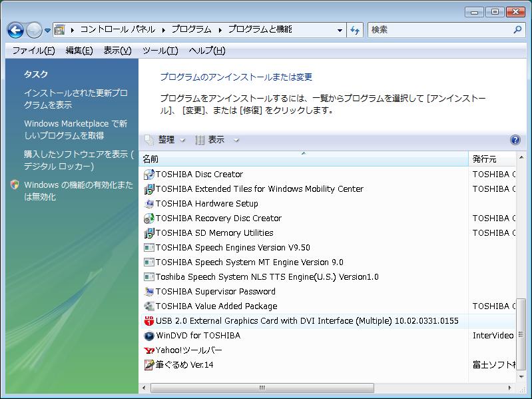The width and height of the screenshot is (532, 399).
Task: Click the TOSHIBA Extended Tiles program icon
Action: point(149,189)
